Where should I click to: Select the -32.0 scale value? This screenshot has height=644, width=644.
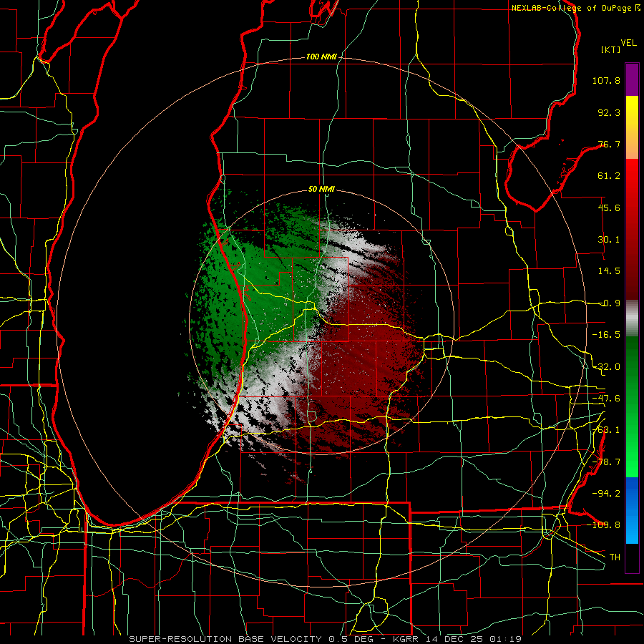[606, 367]
